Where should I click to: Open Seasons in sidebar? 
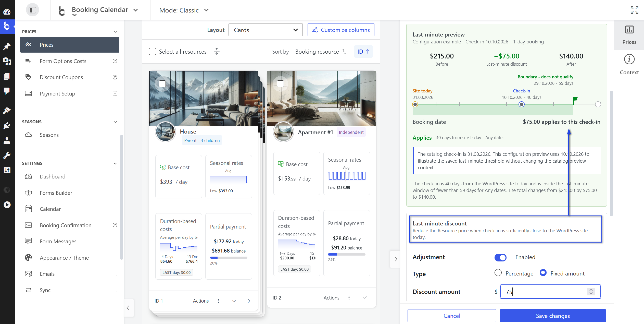(49, 135)
